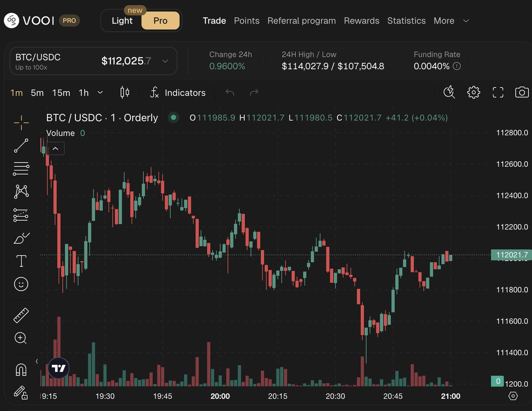Click the 112021.7 current price label
The image size is (532, 411).
511,254
